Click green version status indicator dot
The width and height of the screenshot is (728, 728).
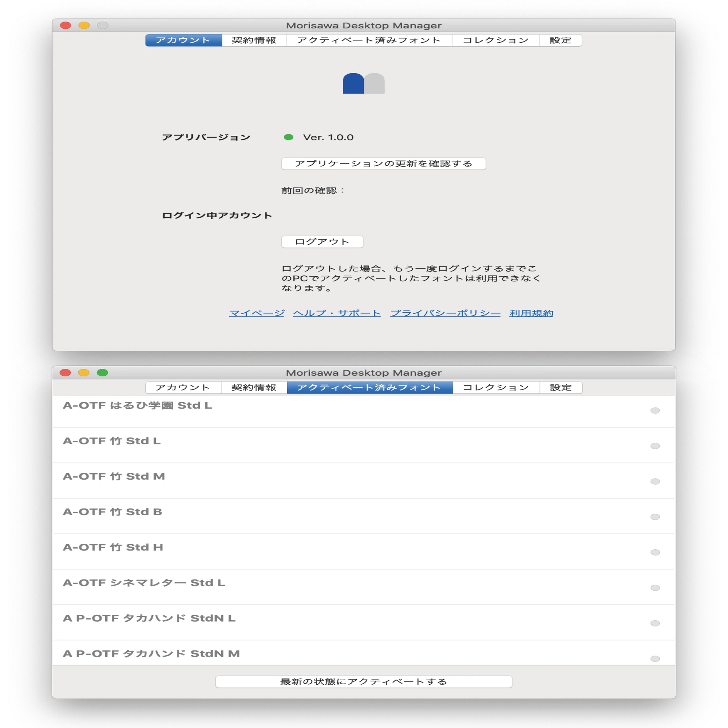[x=289, y=137]
